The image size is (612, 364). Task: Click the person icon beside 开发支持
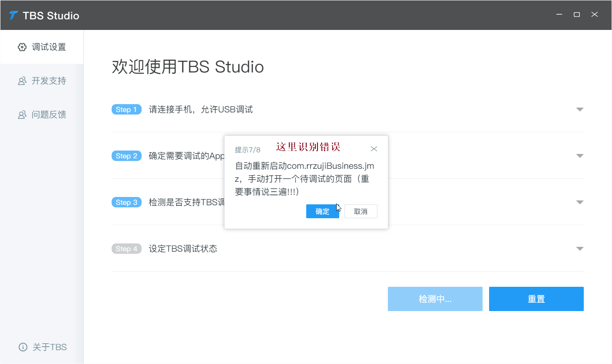pos(22,81)
